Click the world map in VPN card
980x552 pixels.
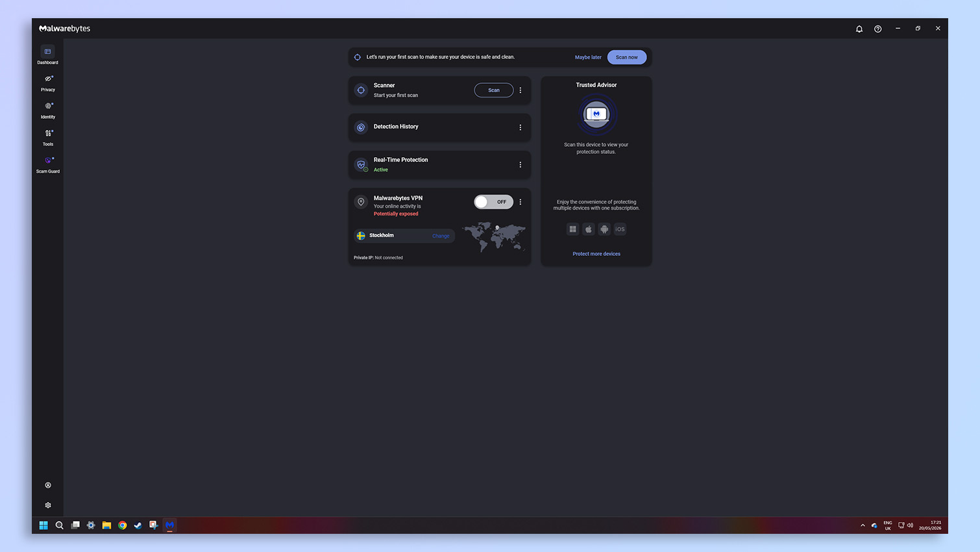[494, 237]
